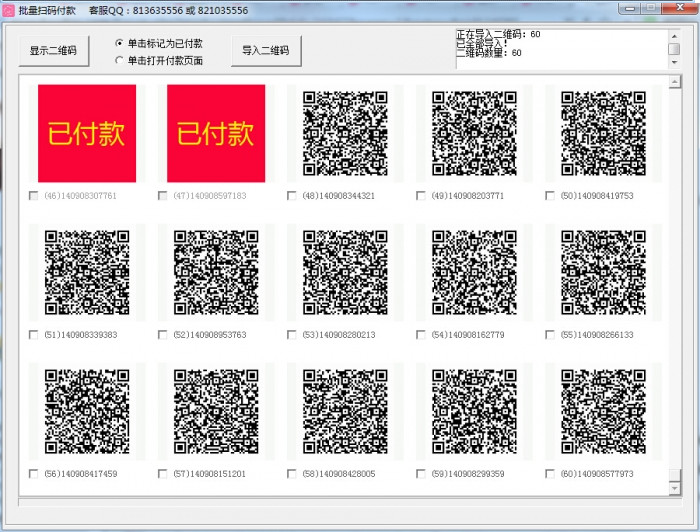700x532 pixels.
Task: Click label text (48)140908344321
Action: (x=338, y=195)
